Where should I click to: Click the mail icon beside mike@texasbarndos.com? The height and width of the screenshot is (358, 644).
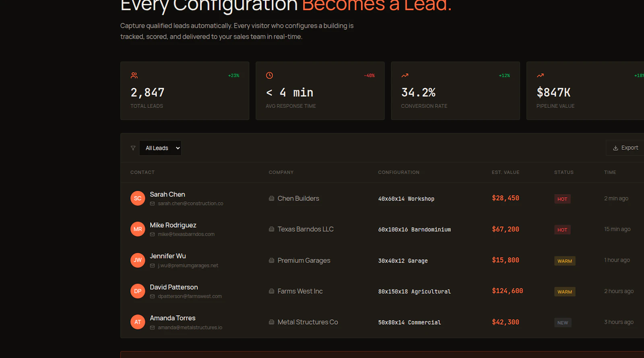[153, 234]
